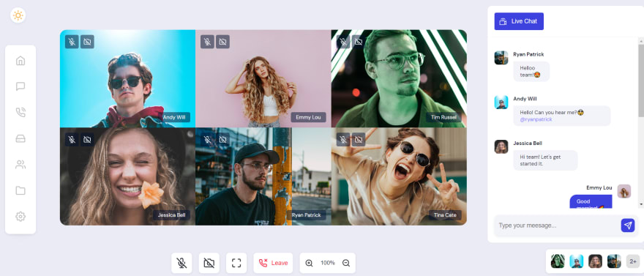Viewport: 644px width, 276px height.
Task: Open the Live Chat button
Action: tap(519, 21)
